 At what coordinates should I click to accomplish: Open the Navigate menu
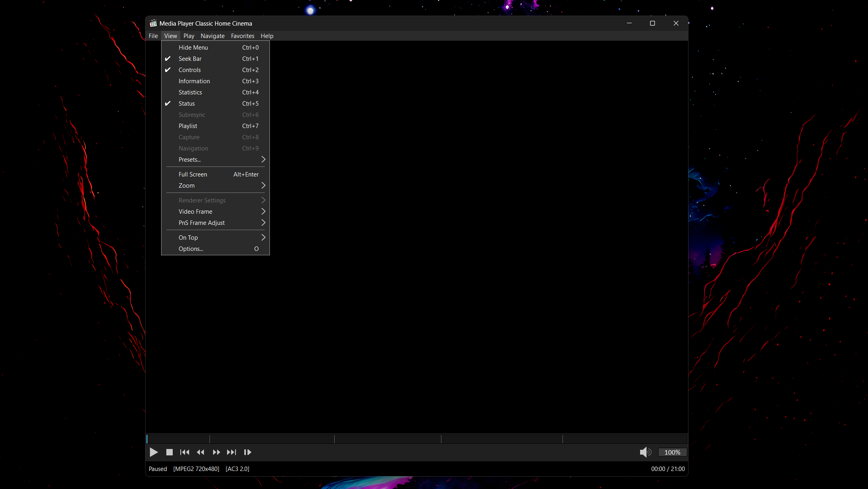[x=213, y=36]
